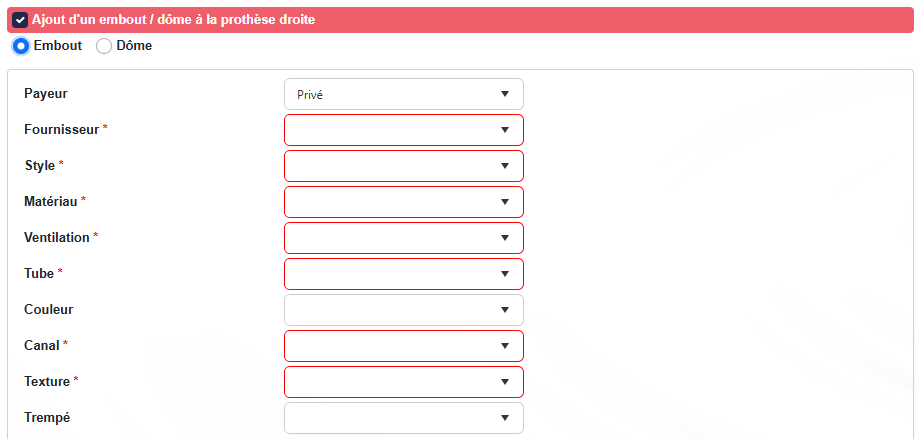This screenshot has height=439, width=917.
Task: Open the Trempé dropdown
Action: pyautogui.click(x=404, y=418)
